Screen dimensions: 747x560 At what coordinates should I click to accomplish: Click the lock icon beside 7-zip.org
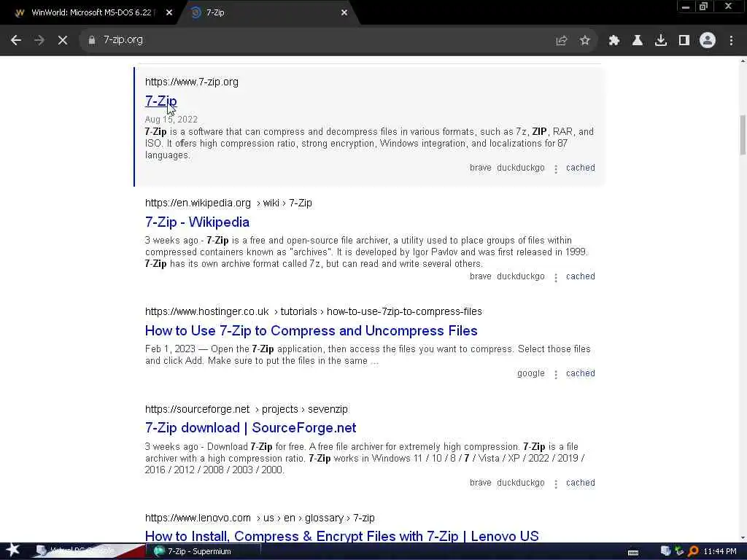[91, 40]
